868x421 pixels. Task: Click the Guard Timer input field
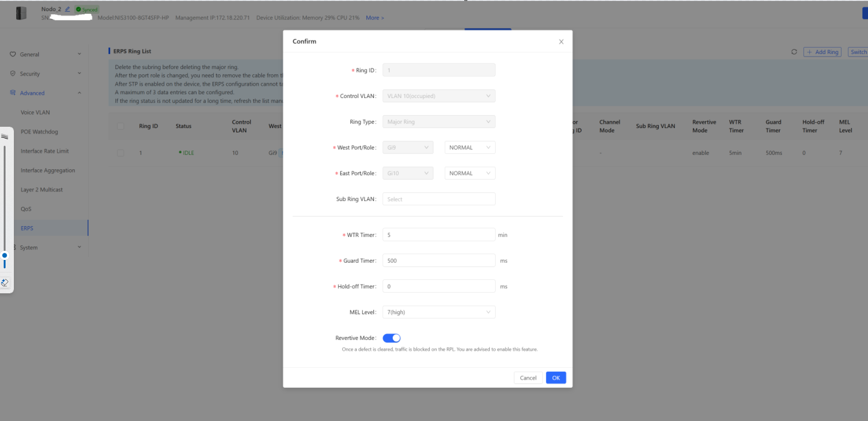(439, 260)
